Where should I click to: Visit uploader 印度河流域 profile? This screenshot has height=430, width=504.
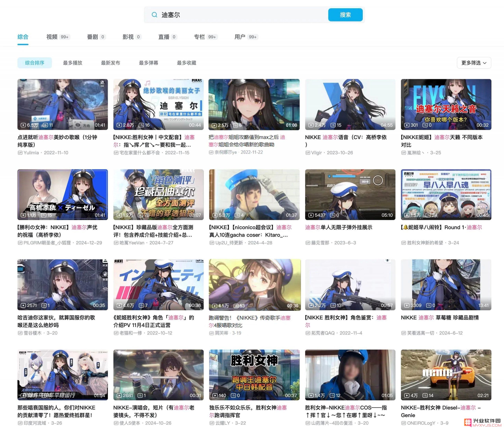[35, 423]
